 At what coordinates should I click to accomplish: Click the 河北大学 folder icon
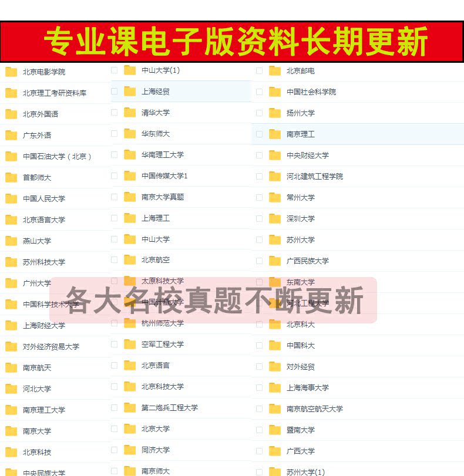pos(11,389)
